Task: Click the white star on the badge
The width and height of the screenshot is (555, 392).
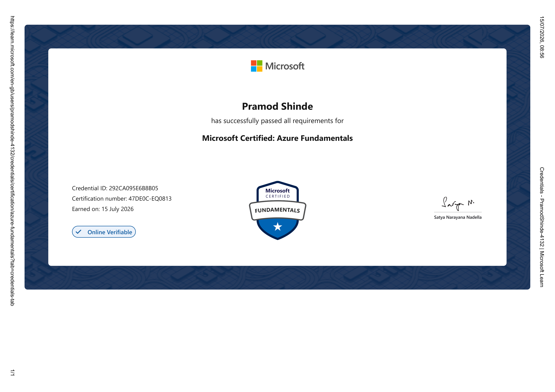Action: (x=277, y=227)
